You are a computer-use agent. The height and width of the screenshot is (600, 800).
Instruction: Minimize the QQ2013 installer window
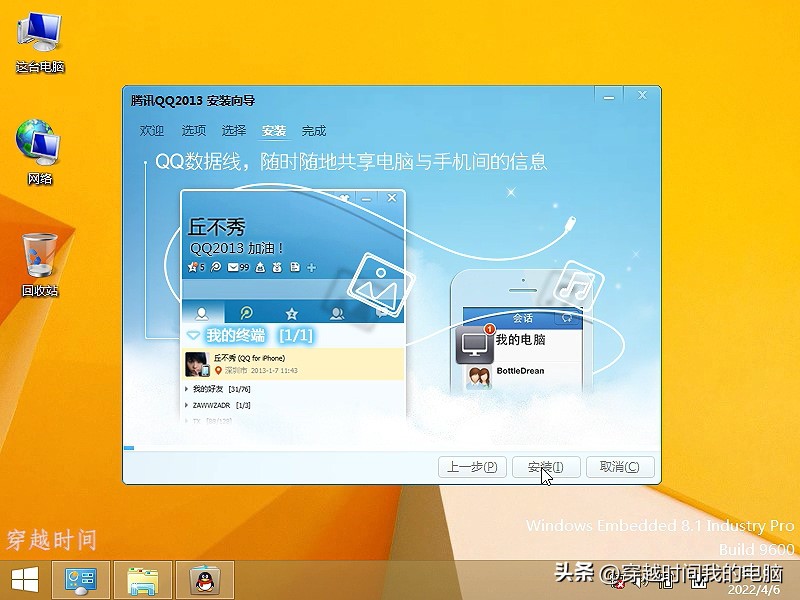[609, 96]
